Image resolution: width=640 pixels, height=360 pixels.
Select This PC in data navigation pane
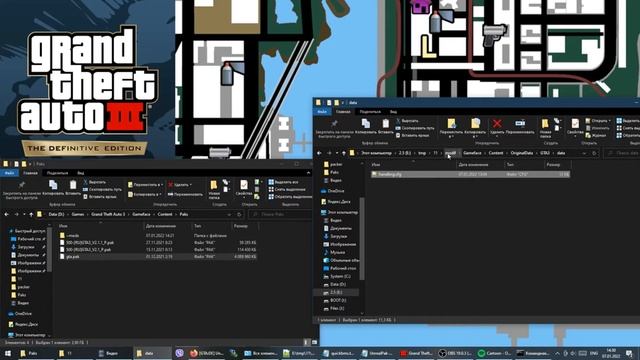tap(340, 212)
